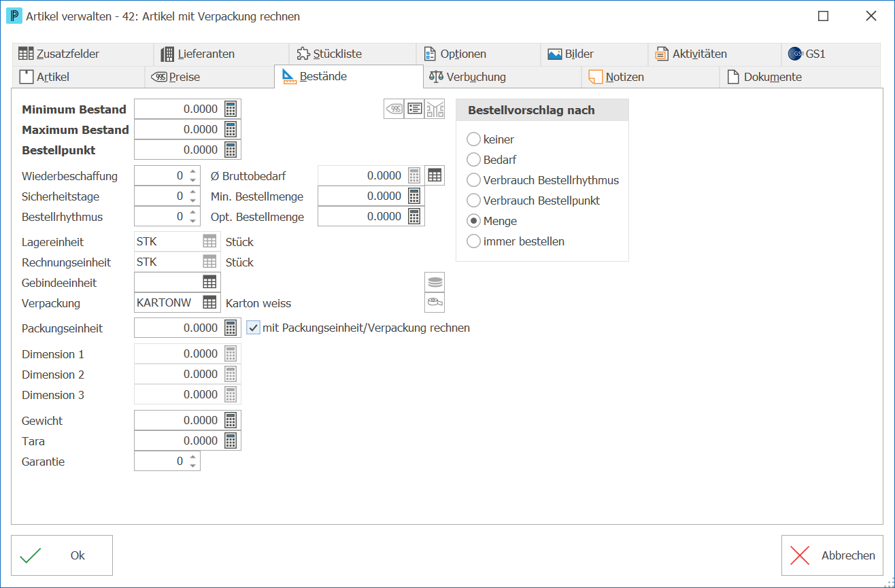Viewport: 895px width, 588px height.
Task: Choose 'Verbrauch Bestellpunkt' option
Action: tap(473, 201)
